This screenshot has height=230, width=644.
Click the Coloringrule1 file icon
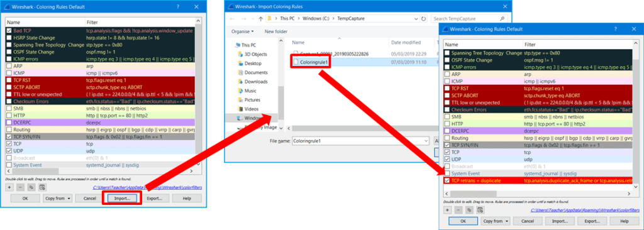pyautogui.click(x=296, y=62)
